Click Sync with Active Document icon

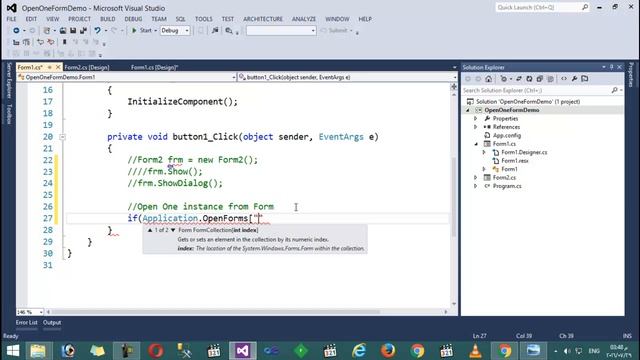click(x=519, y=79)
